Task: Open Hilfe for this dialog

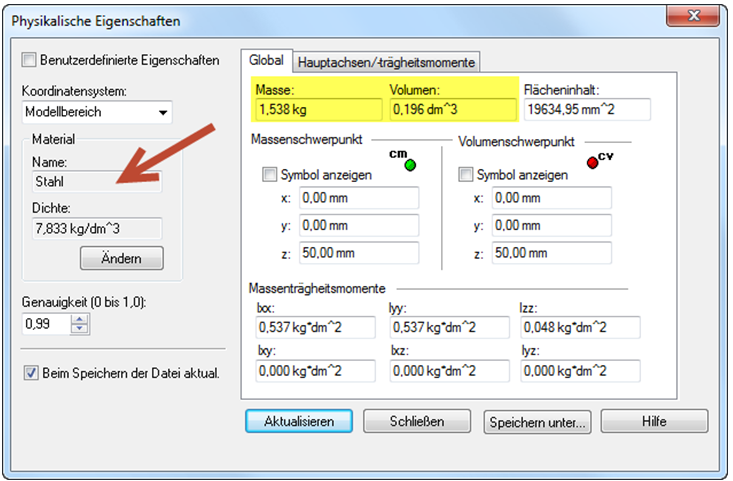Action: tap(654, 421)
